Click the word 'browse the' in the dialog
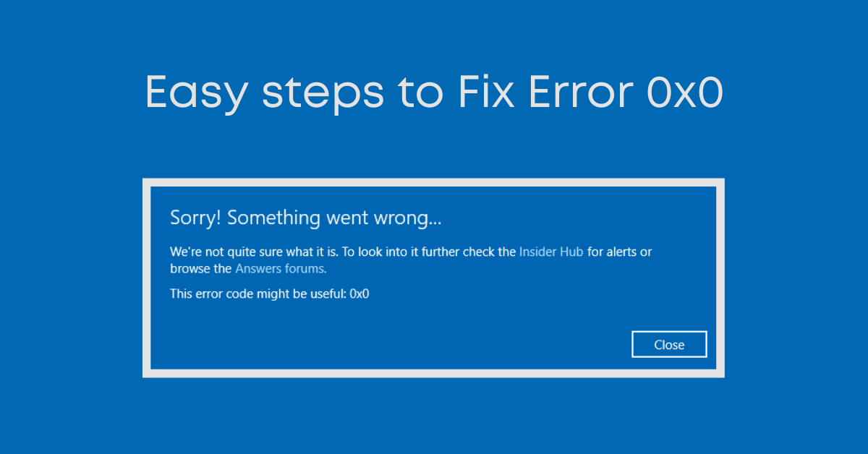This screenshot has height=454, width=868. [199, 268]
